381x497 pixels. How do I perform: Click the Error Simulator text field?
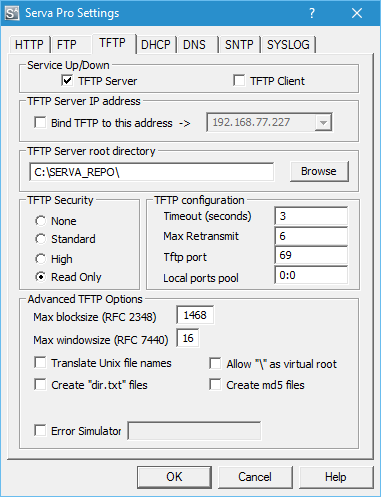[194, 431]
